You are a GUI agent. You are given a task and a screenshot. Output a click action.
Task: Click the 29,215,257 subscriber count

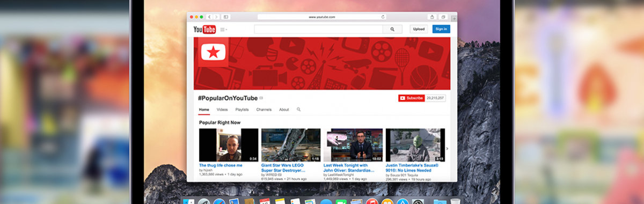435,98
